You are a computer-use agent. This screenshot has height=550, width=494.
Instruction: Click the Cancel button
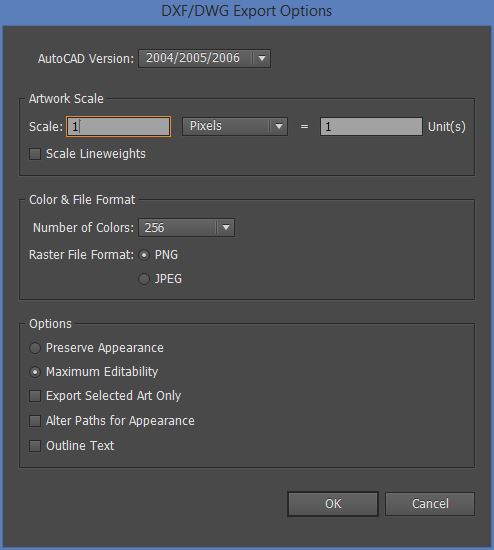(x=430, y=504)
